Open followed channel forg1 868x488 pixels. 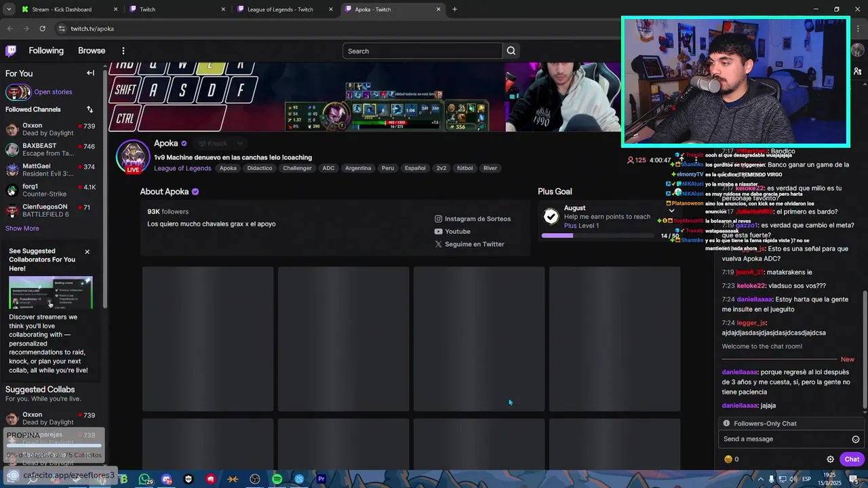click(51, 190)
